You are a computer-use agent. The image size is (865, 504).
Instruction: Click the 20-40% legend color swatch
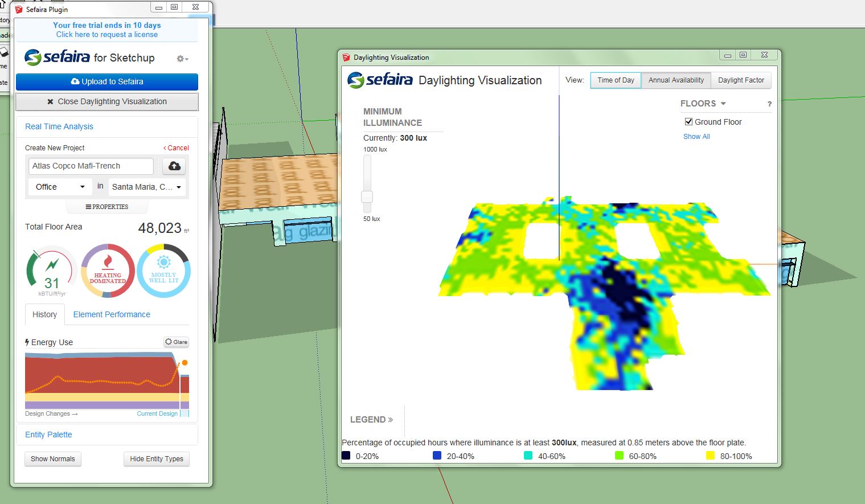437,456
